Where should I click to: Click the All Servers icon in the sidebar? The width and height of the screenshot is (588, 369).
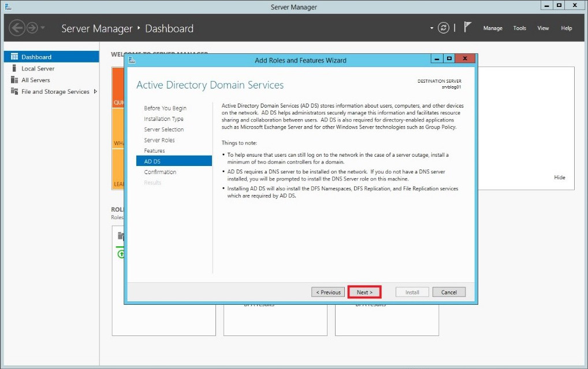[x=14, y=80]
